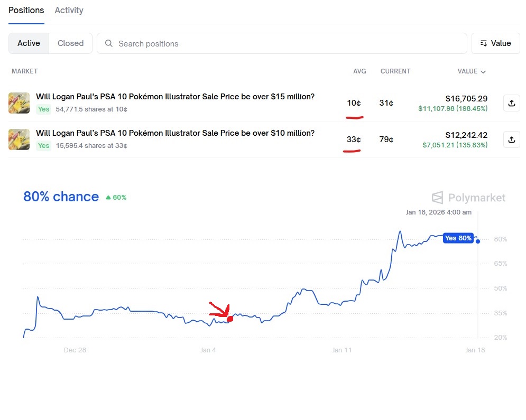Select the Positions tab
This screenshot has height=420, width=526.
click(x=26, y=10)
